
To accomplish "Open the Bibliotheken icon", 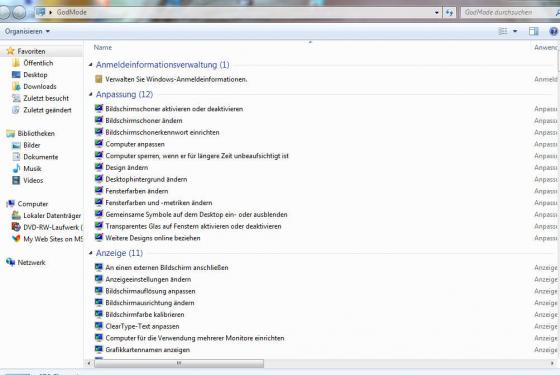I will pos(10,134).
